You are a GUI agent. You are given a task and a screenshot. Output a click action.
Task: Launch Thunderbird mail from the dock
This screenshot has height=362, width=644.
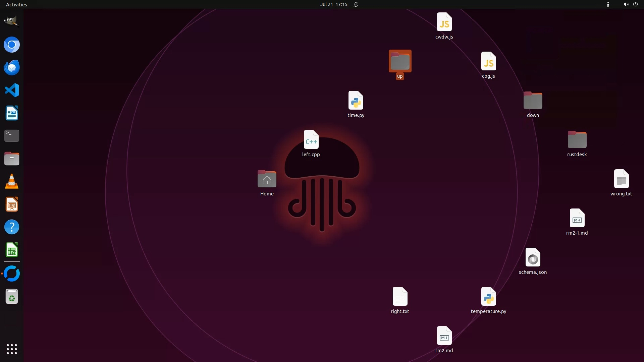(x=11, y=67)
